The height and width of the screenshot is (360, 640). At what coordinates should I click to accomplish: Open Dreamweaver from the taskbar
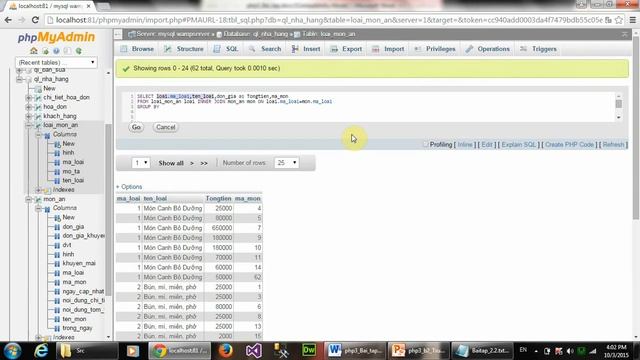click(309, 351)
